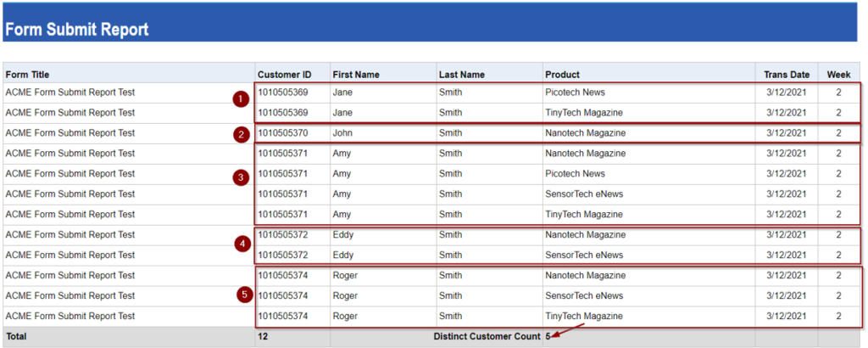Click the red badge numbered 1
Viewport: 868px width, 348px height.
pos(240,99)
